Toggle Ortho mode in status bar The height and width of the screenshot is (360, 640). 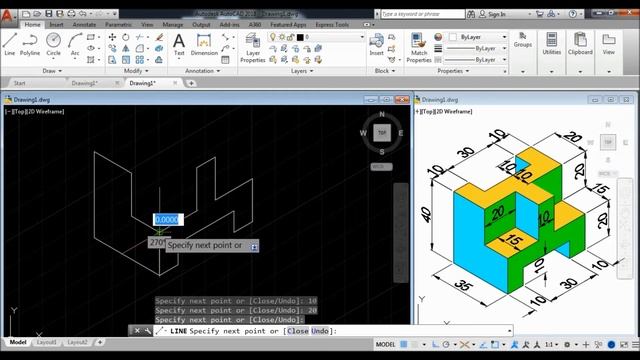[x=436, y=344]
